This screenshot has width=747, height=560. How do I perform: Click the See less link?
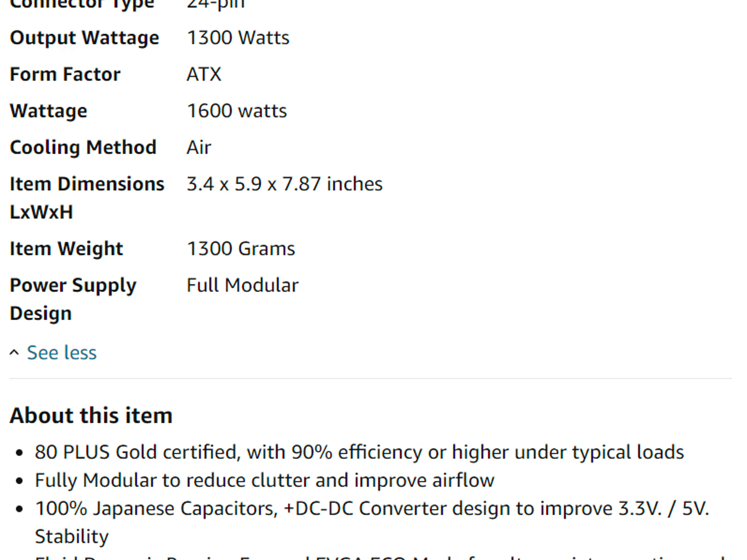(x=62, y=353)
